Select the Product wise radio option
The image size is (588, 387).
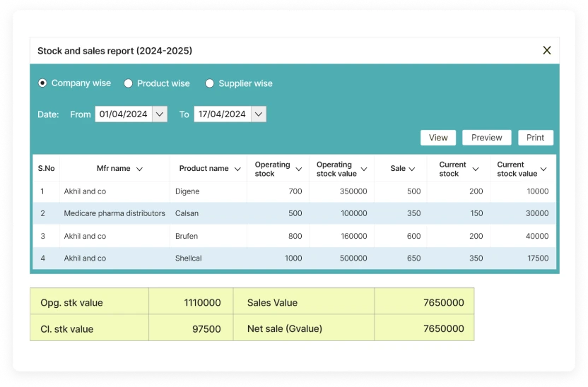pyautogui.click(x=128, y=83)
